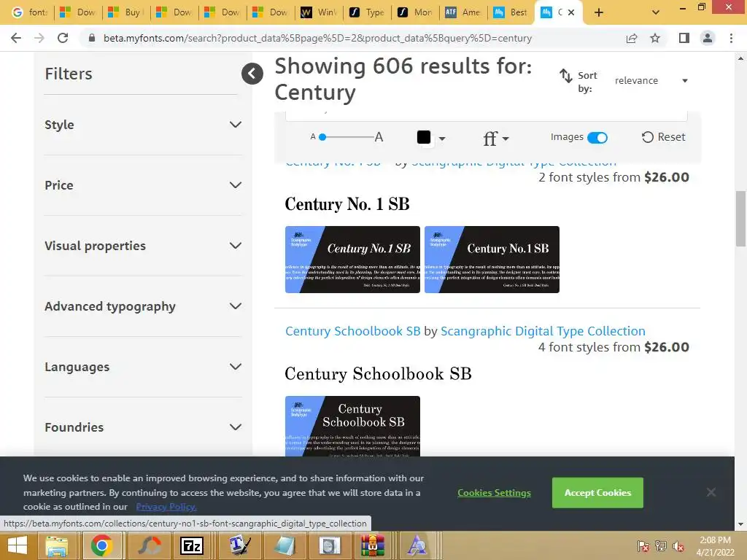Click the Century No. 1 SB sample text
747x560 pixels.
347,204
